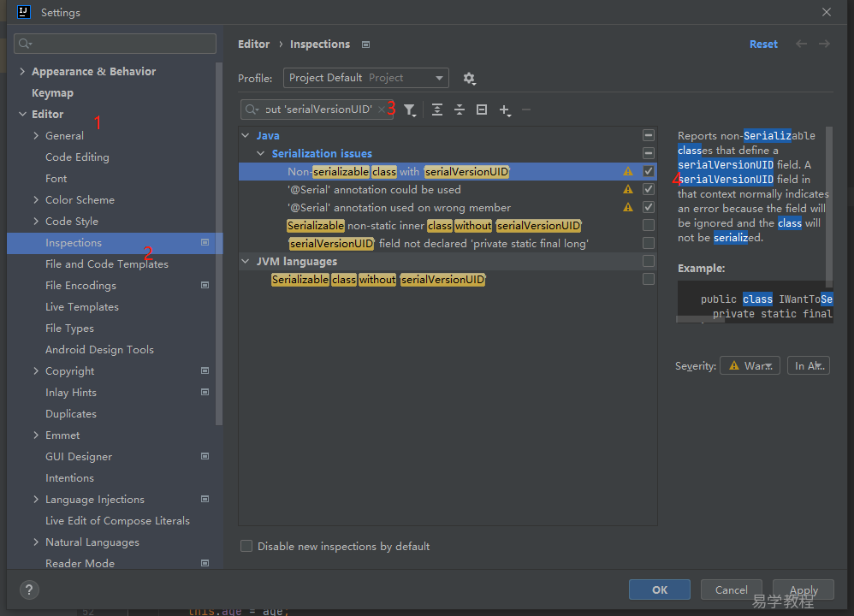Open the Severity Warning dropdown
The width and height of the screenshot is (854, 616).
click(x=750, y=365)
